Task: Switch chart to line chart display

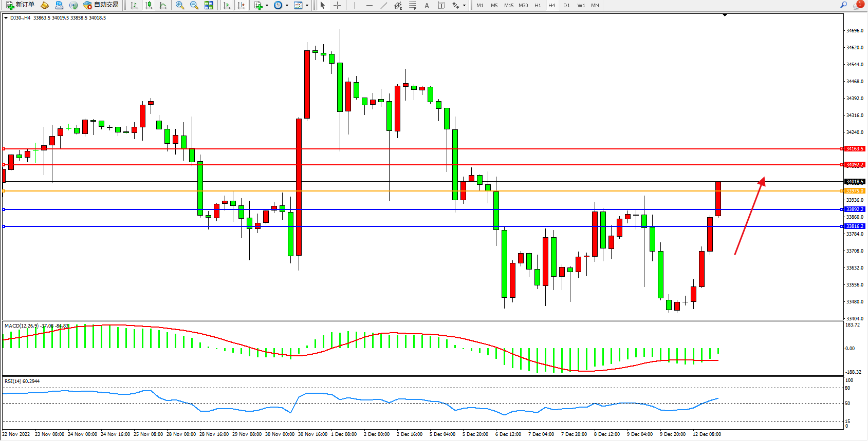Action: (x=163, y=5)
